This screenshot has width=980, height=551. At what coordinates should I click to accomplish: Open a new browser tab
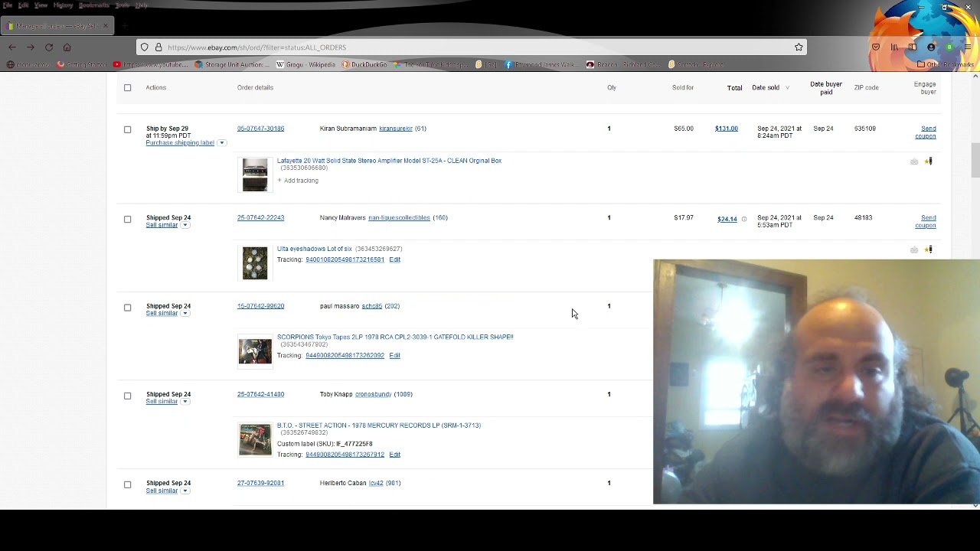point(124,26)
